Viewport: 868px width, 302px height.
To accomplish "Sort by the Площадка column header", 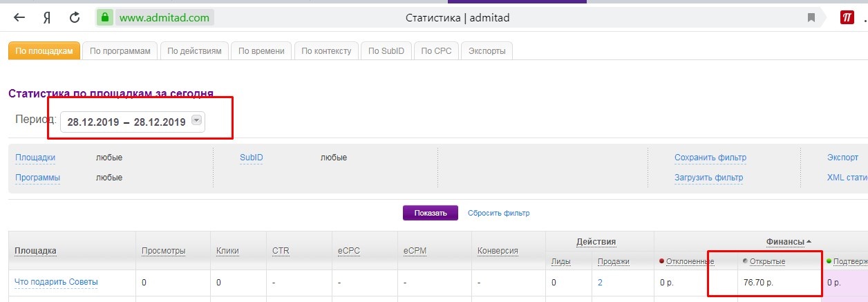I will click(x=35, y=251).
